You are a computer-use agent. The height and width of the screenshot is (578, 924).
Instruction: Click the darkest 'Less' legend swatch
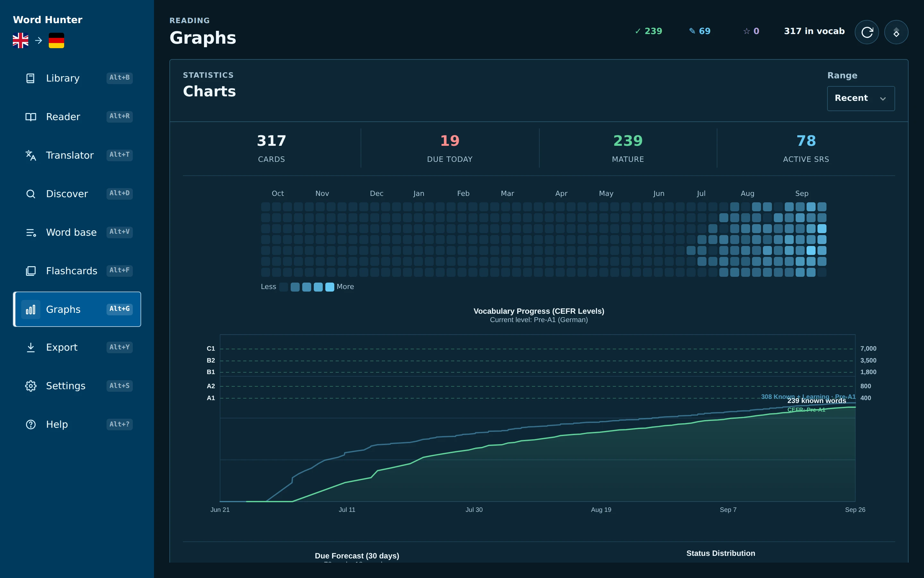pyautogui.click(x=283, y=287)
